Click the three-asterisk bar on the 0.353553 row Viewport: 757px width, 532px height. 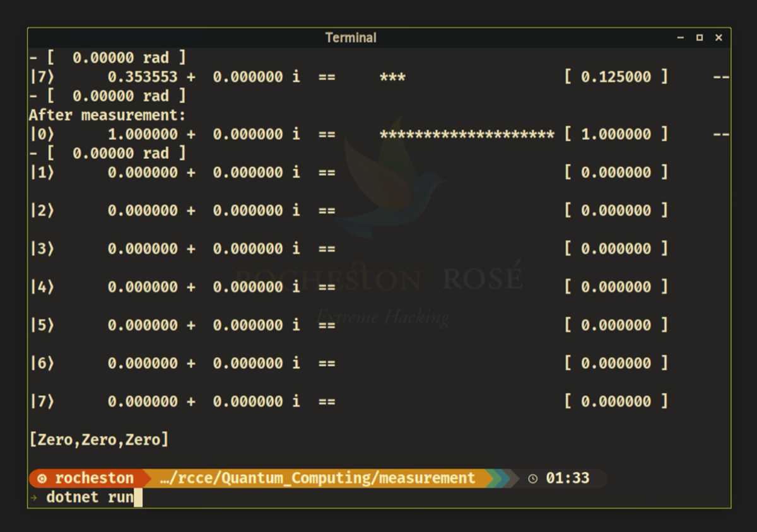392,78
